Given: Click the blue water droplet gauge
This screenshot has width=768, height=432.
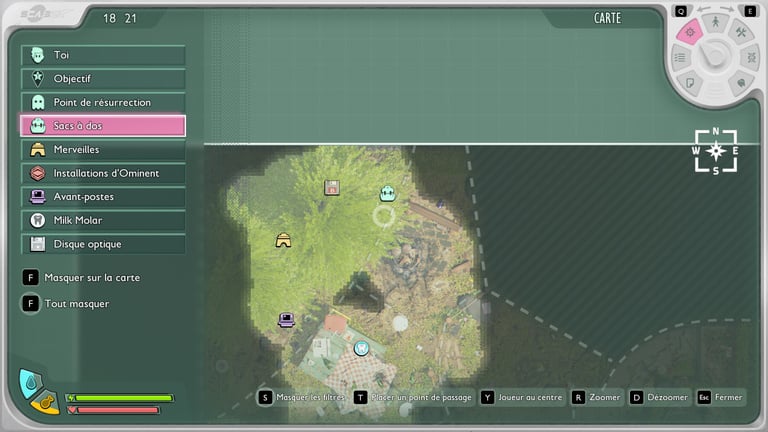Looking at the screenshot, I should [x=30, y=383].
